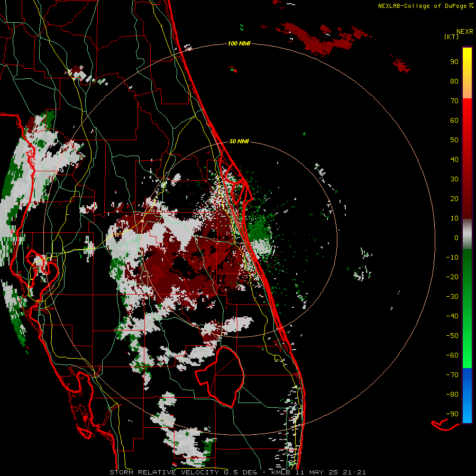Viewport: 476px width, 476px height.
Task: Click the -50 scale value
Action: (452, 336)
